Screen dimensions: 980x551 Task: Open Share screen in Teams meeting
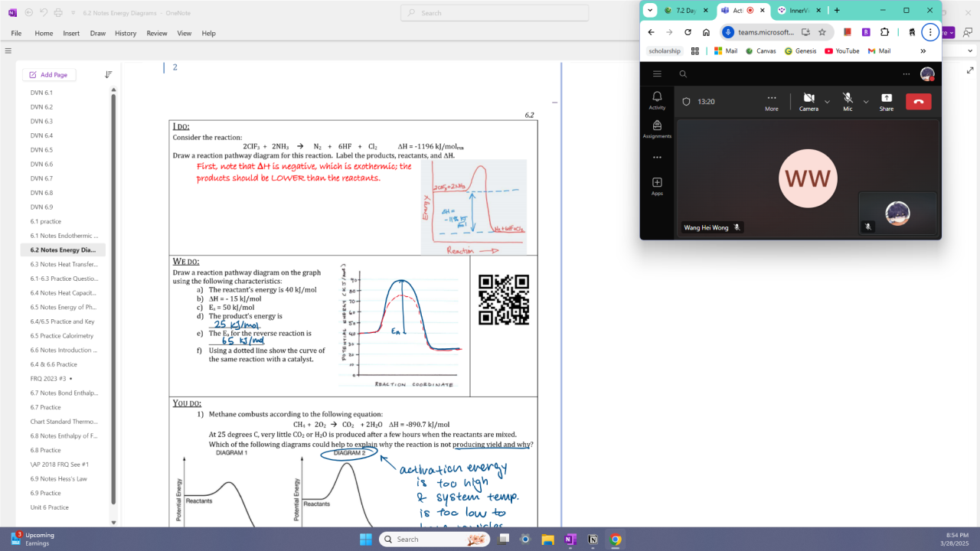(886, 101)
